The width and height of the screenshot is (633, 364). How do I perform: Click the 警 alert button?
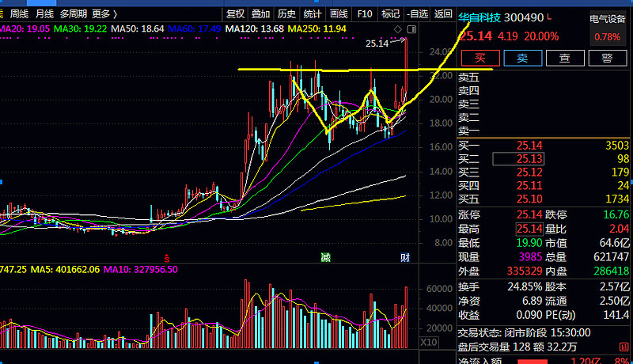[607, 58]
